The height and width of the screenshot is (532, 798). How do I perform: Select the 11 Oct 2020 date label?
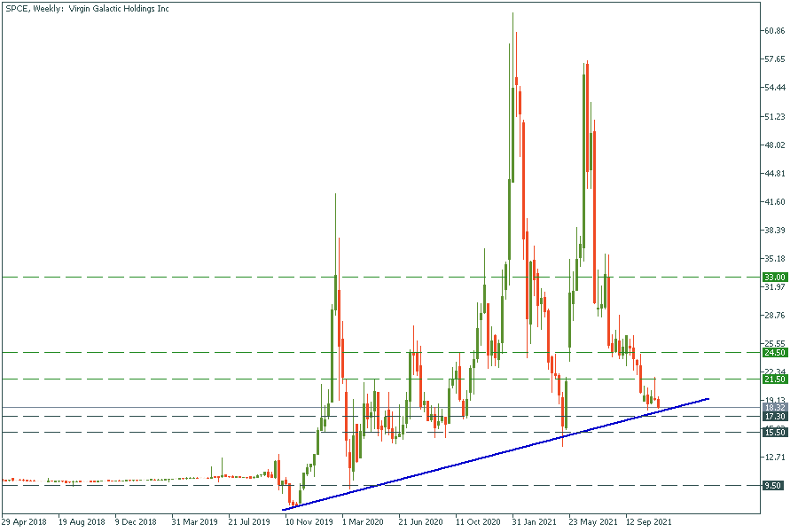[x=478, y=522]
